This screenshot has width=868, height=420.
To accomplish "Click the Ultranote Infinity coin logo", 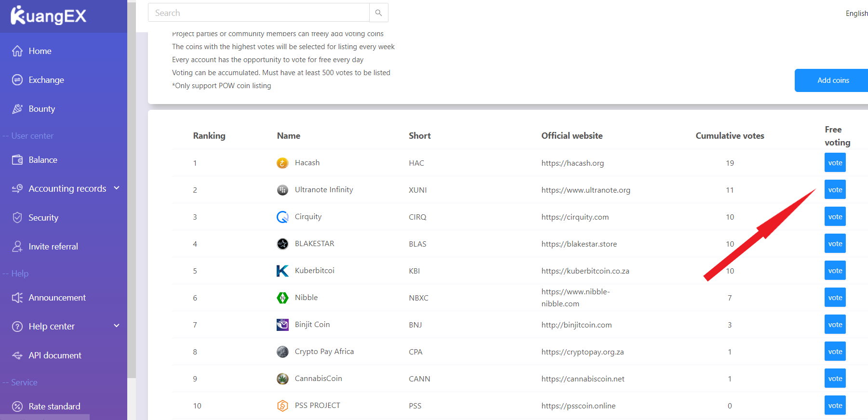I will click(x=282, y=190).
